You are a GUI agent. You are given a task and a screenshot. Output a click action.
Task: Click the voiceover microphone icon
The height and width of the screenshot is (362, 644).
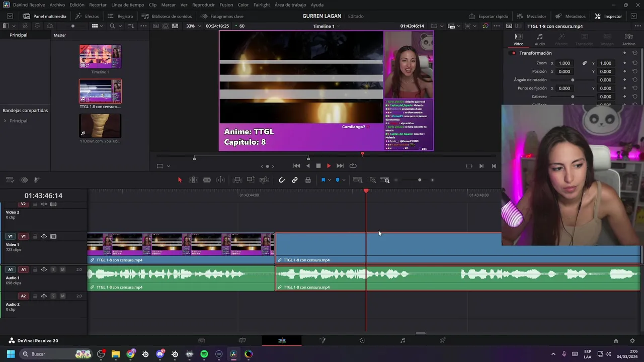pyautogui.click(x=36, y=180)
